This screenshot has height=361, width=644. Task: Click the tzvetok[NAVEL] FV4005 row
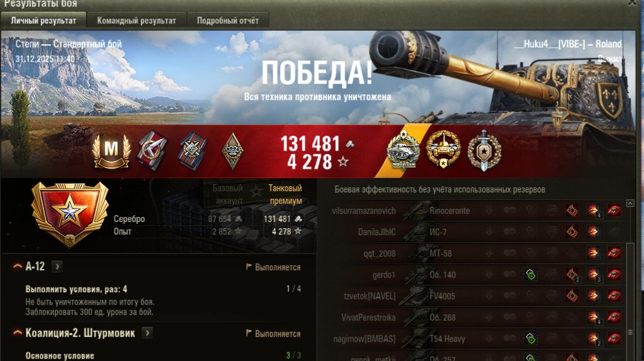[x=477, y=296]
